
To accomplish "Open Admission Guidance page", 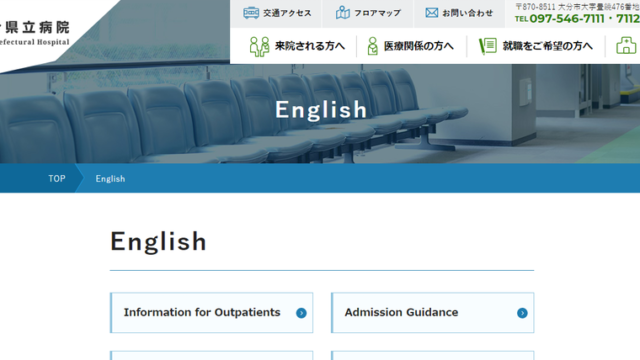I will click(432, 313).
